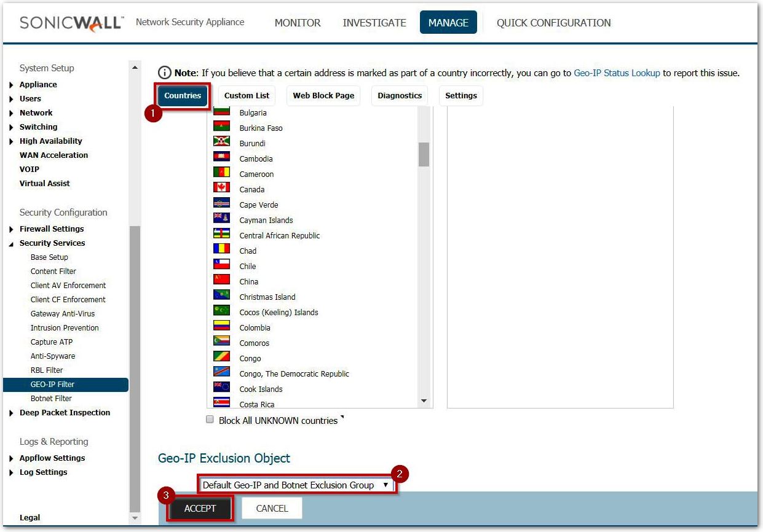Screen dimensions: 763x532
Task: Collapse the Security Services menu
Action: tap(12, 243)
